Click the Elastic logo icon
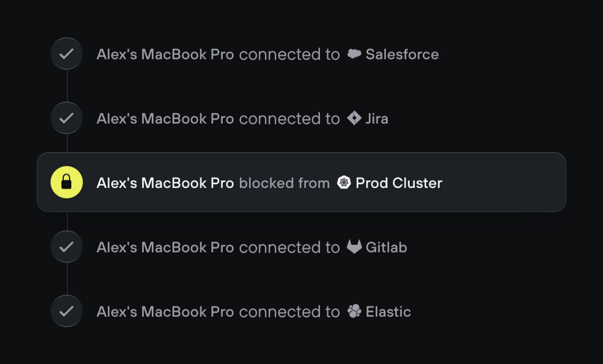The height and width of the screenshot is (364, 603). click(x=354, y=311)
